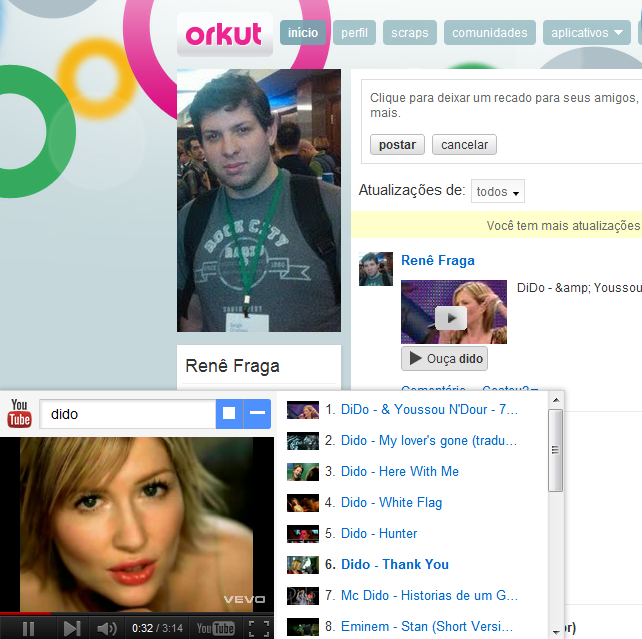Screen dimensions: 642x639
Task: Open the perfil tab
Action: 355,32
